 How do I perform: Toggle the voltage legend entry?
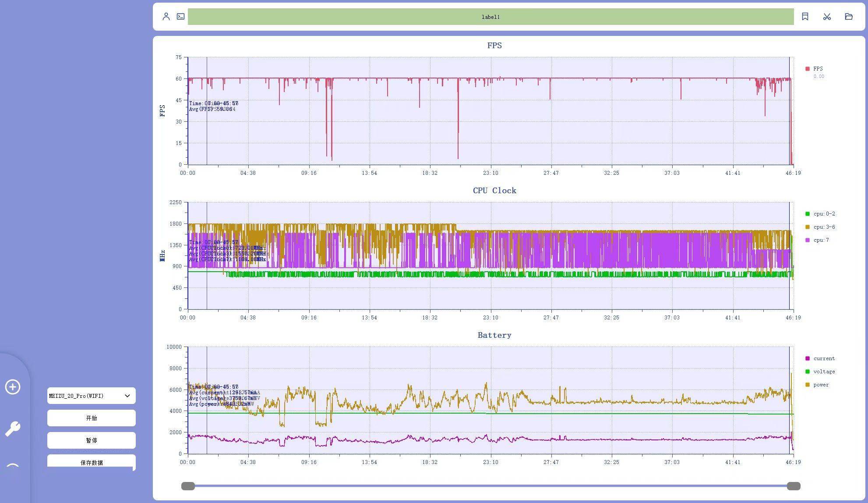820,372
